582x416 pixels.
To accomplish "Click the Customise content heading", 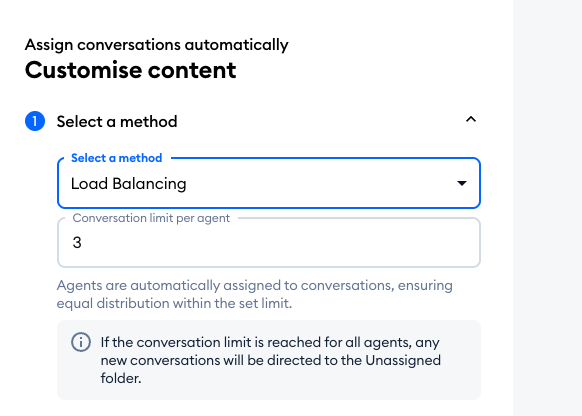I will [x=130, y=70].
